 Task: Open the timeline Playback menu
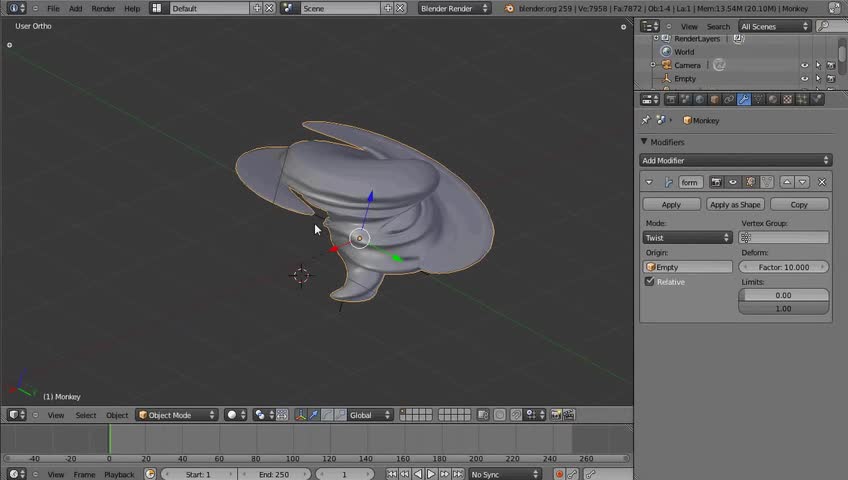pyautogui.click(x=119, y=475)
